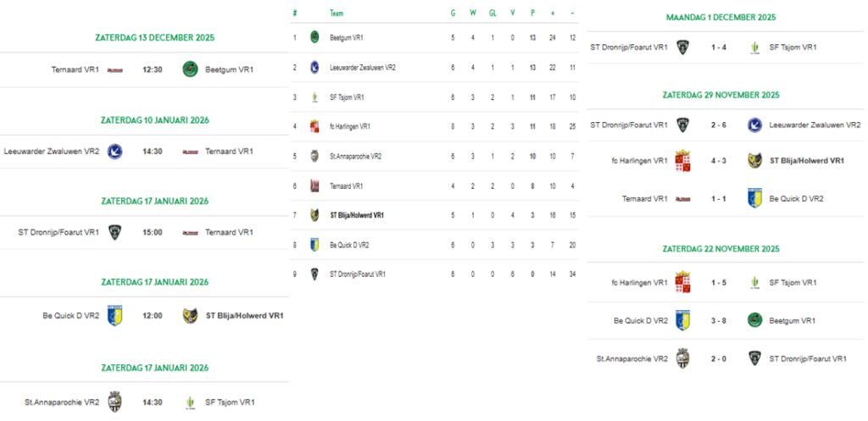Click SF Tsjom logo in standings row 3
Screen dimensions: 868x421
point(314,97)
